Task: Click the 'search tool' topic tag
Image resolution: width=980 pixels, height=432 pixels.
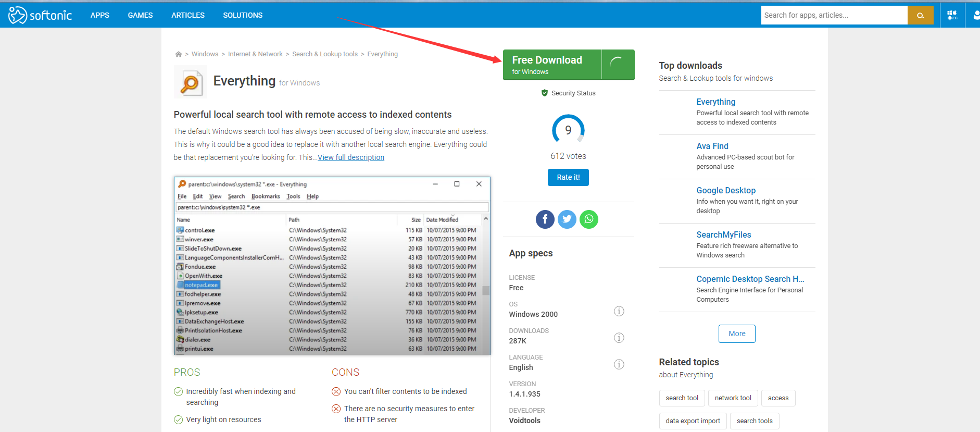Action: [682, 398]
